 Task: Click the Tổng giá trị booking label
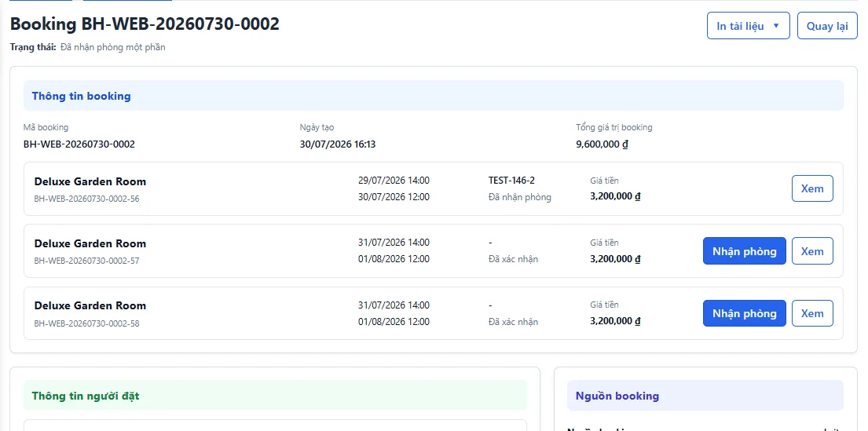[x=614, y=127]
